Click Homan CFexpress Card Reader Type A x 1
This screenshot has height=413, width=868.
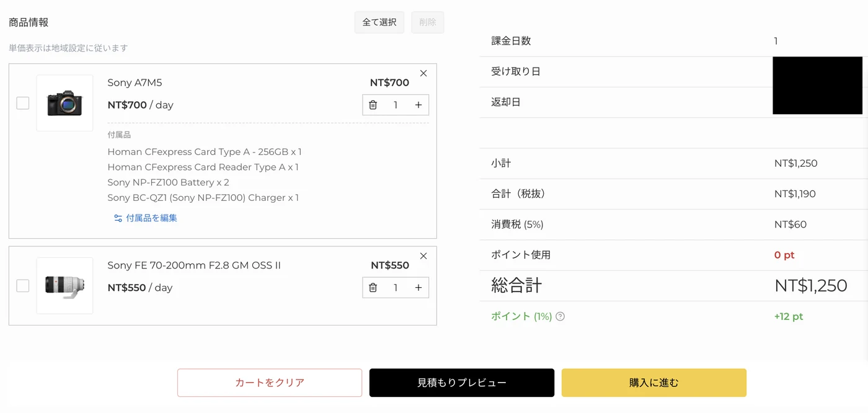203,167
